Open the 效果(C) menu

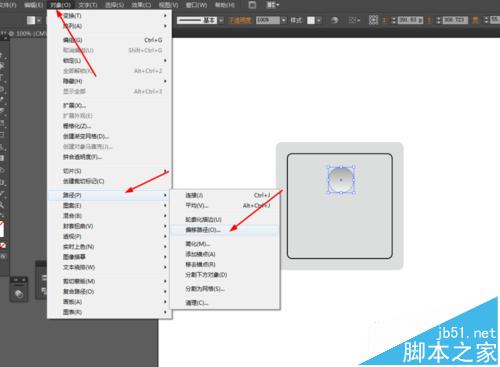[x=141, y=5]
